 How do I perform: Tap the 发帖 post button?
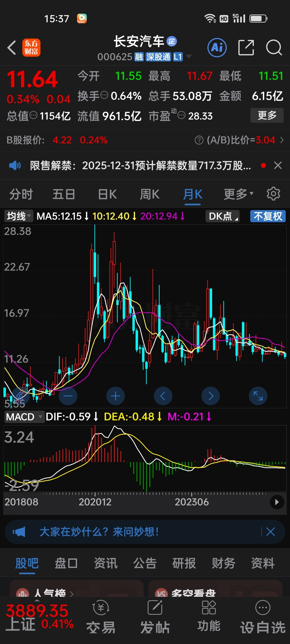pyautogui.click(x=155, y=617)
